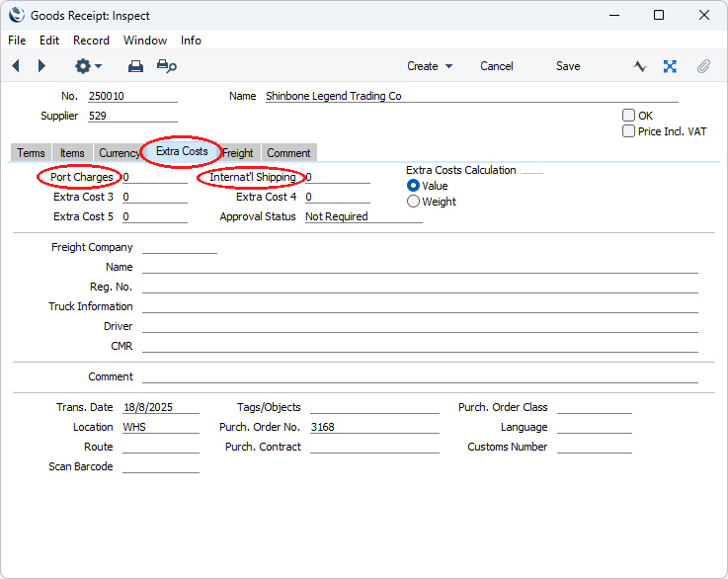Open print preview icon

point(167,66)
